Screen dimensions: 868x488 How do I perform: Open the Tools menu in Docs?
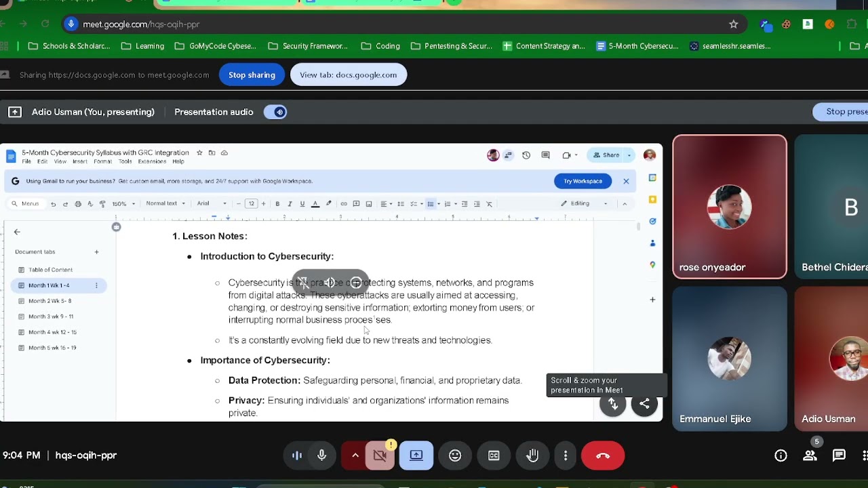pos(125,161)
